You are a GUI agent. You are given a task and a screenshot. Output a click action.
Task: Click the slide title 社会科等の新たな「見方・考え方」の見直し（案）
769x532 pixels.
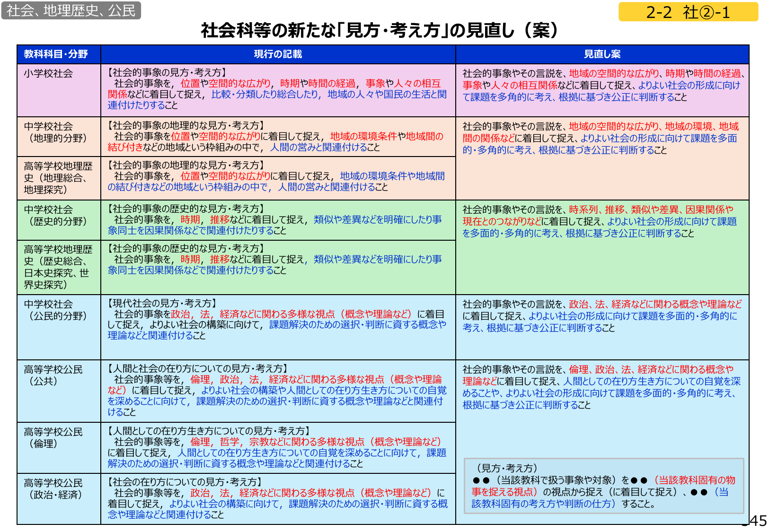click(380, 31)
